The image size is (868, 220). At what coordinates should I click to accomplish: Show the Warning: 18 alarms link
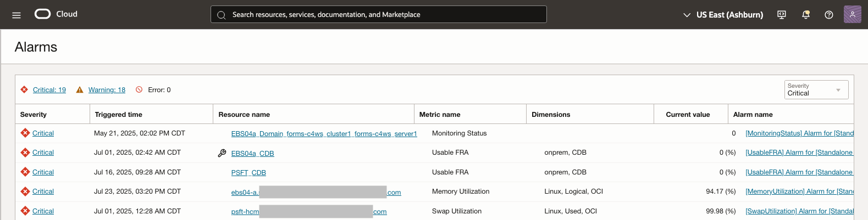click(x=107, y=90)
